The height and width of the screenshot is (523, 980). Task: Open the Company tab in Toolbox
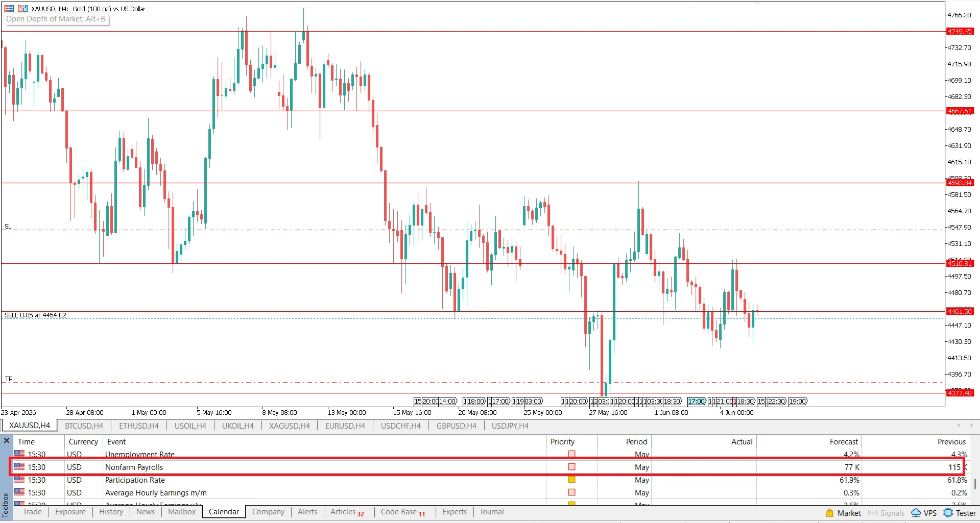tap(268, 512)
